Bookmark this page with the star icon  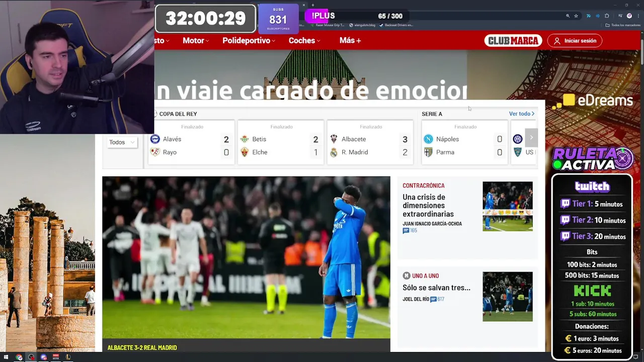[576, 16]
